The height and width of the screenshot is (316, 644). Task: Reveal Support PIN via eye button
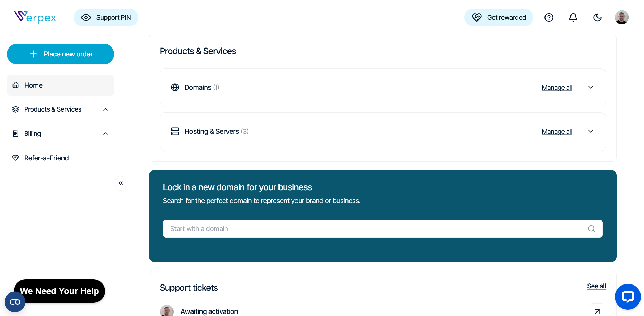tap(106, 17)
